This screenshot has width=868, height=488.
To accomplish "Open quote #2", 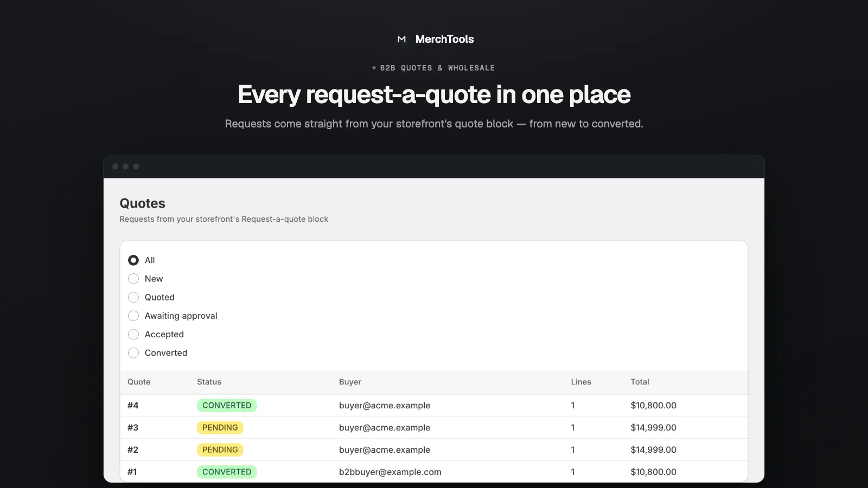I will coord(133,450).
